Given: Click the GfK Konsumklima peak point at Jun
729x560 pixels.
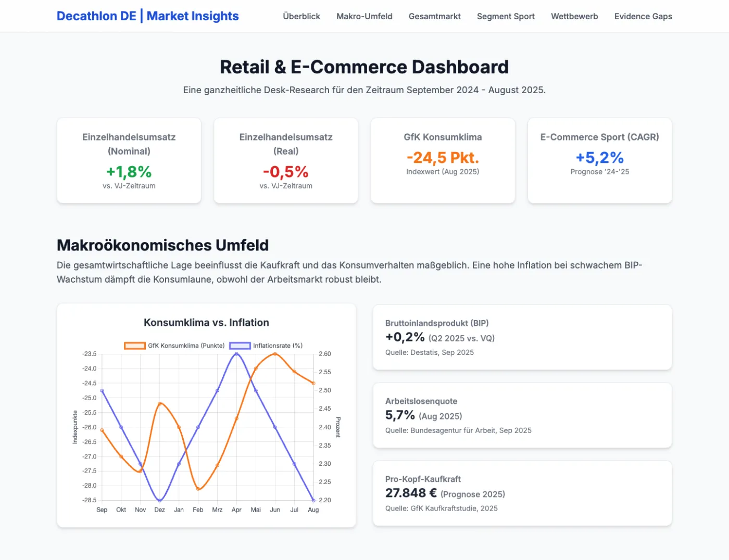Looking at the screenshot, I should (275, 354).
